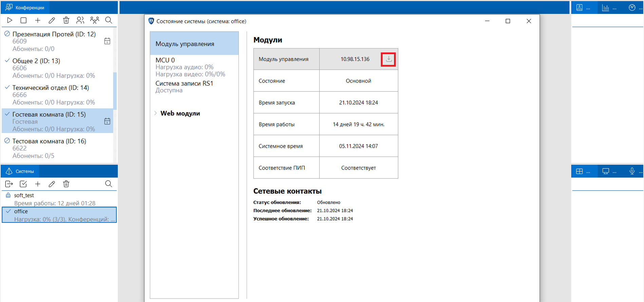This screenshot has height=302, width=644.
Task: Expand the Web модули tree node
Action: pyautogui.click(x=155, y=113)
